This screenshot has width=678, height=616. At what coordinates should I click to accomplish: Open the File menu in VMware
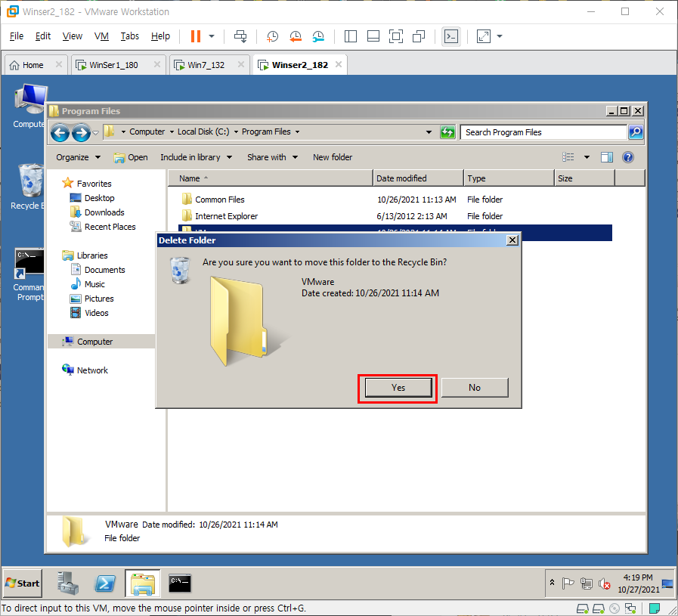point(17,36)
